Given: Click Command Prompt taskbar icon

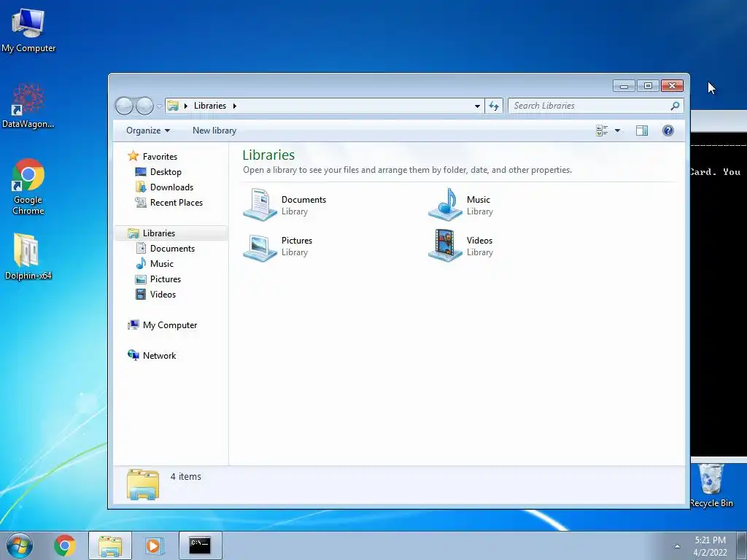Looking at the screenshot, I should [x=200, y=545].
